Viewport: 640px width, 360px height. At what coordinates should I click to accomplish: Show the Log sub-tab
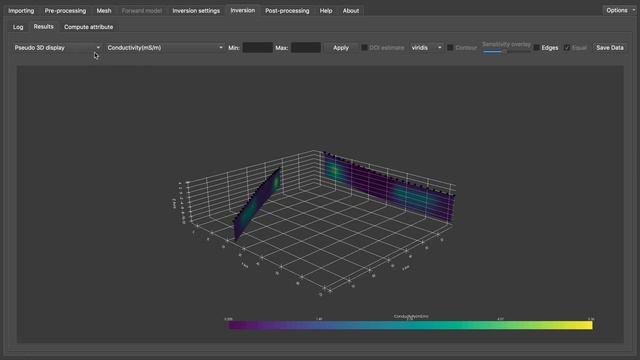click(x=18, y=27)
